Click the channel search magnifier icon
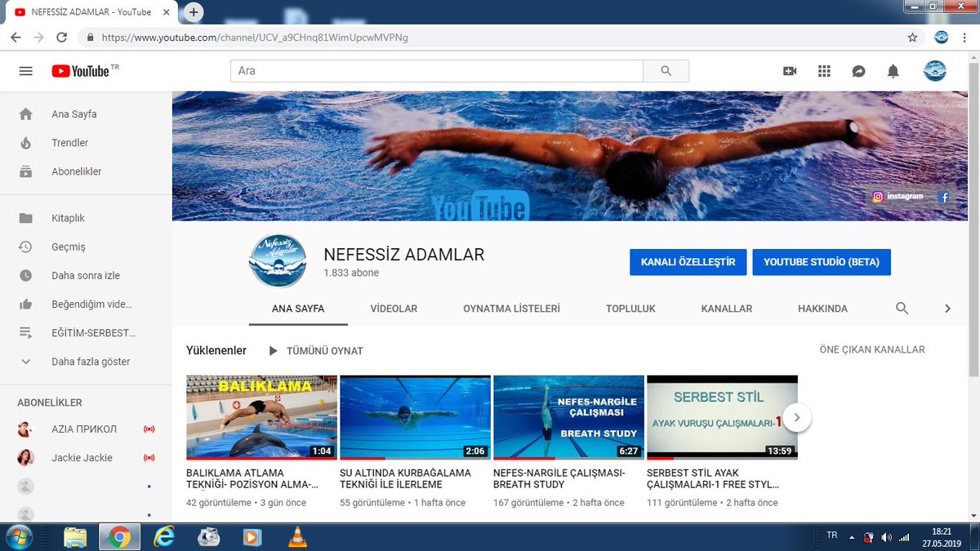Viewport: 980px width, 551px height. [x=902, y=309]
